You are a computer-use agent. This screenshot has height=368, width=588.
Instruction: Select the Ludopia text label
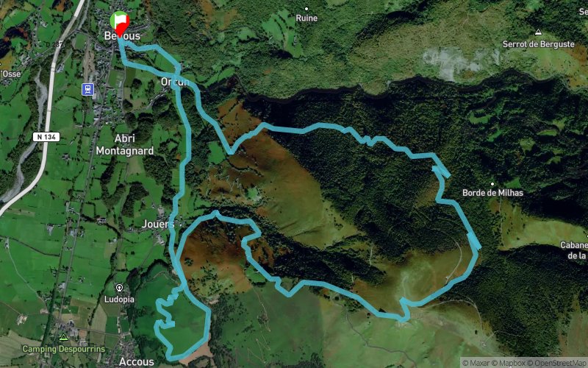pyautogui.click(x=119, y=300)
